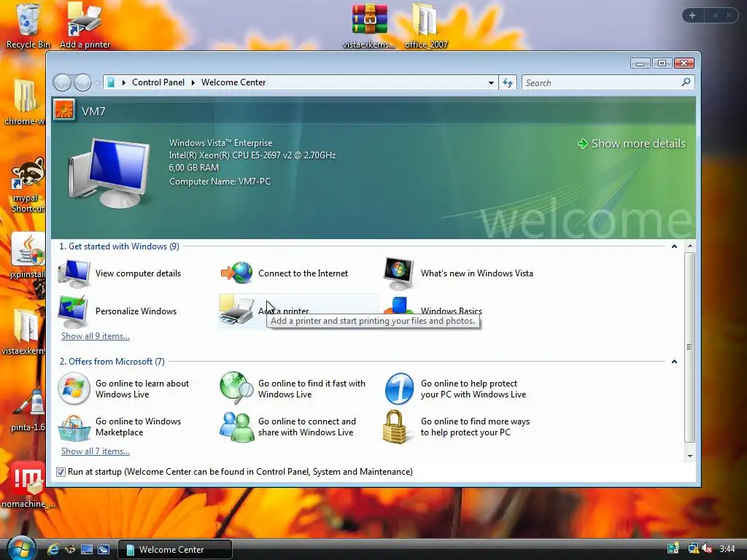Image resolution: width=747 pixels, height=560 pixels.
Task: Open the Recycle Bin on the desktop
Action: pos(28,26)
